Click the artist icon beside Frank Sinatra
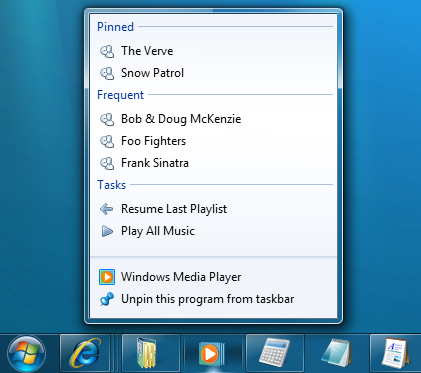The image size is (421, 373). tap(107, 163)
